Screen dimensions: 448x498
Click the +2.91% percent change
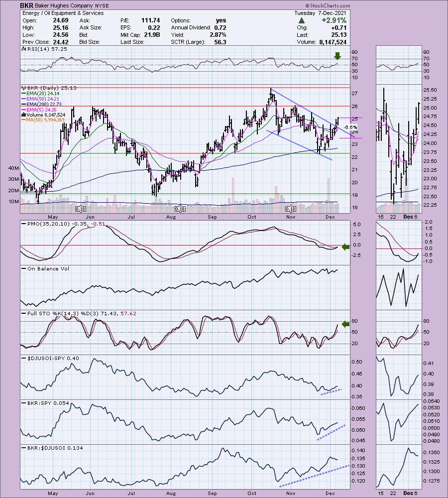tap(334, 20)
